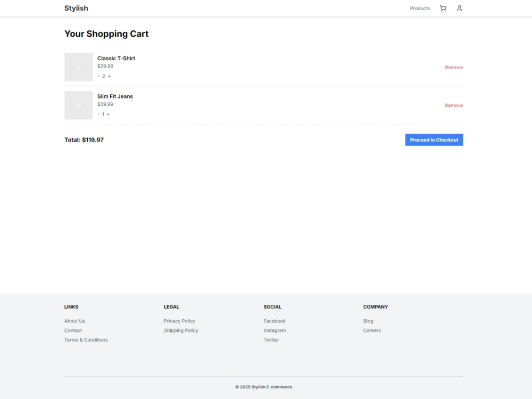
Task: Increase Classic T-Shirt quantity with plus
Action: 109,76
